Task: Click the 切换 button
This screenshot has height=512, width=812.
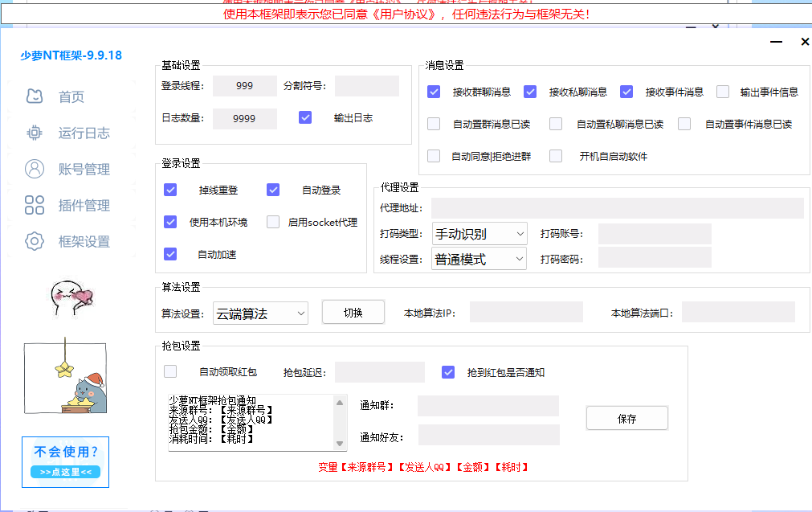Action: (x=353, y=313)
